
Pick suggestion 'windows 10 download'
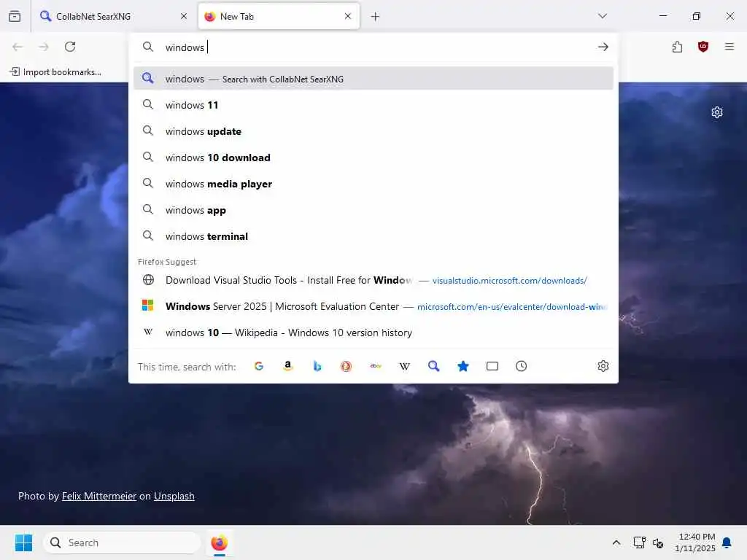coord(373,157)
